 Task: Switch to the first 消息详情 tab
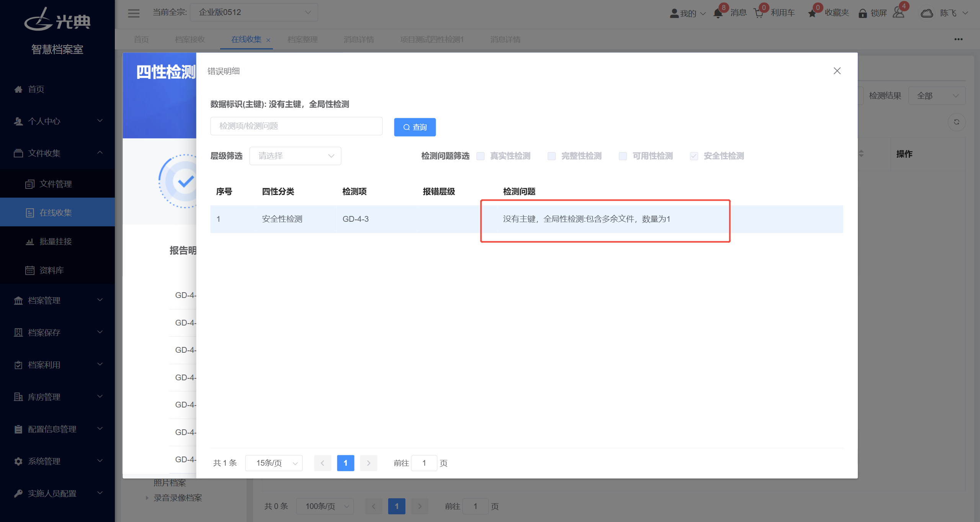pyautogui.click(x=359, y=39)
